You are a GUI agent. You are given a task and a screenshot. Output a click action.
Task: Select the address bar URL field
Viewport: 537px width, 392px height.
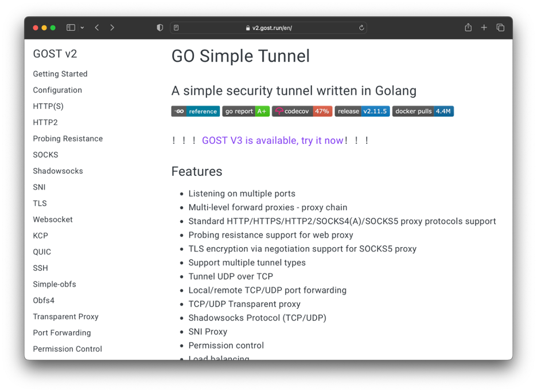pos(269,27)
